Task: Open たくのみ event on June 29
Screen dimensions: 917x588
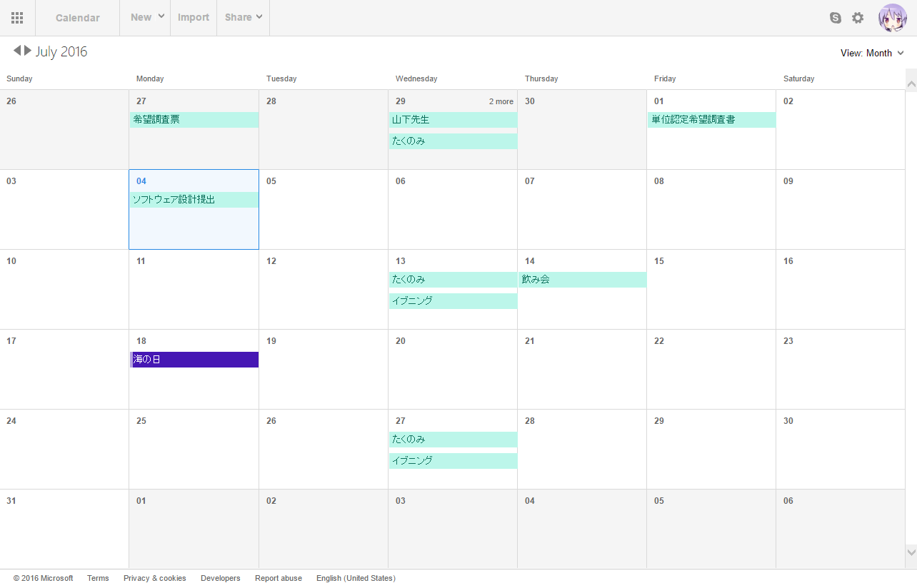Action: pyautogui.click(x=453, y=141)
